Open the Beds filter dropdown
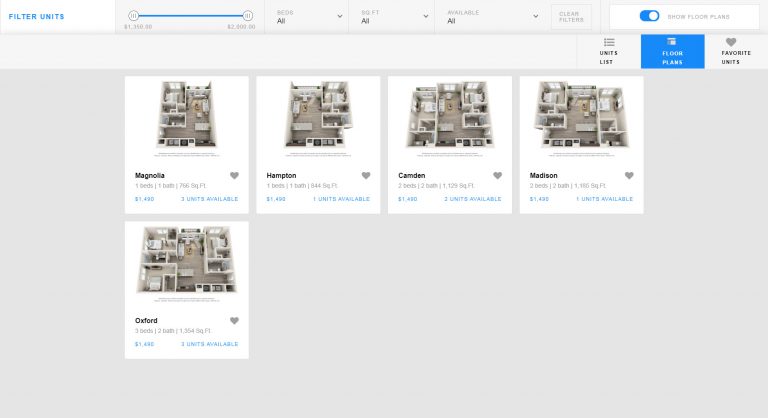The image size is (768, 418). click(x=309, y=17)
